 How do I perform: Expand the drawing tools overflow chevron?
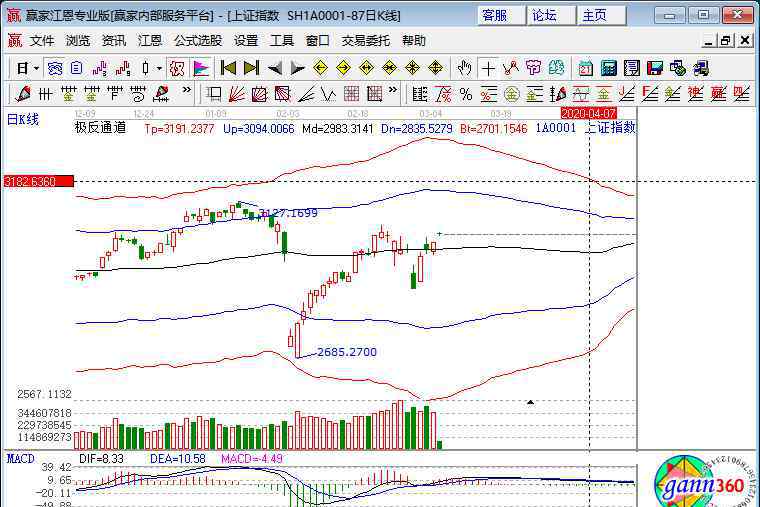click(393, 90)
